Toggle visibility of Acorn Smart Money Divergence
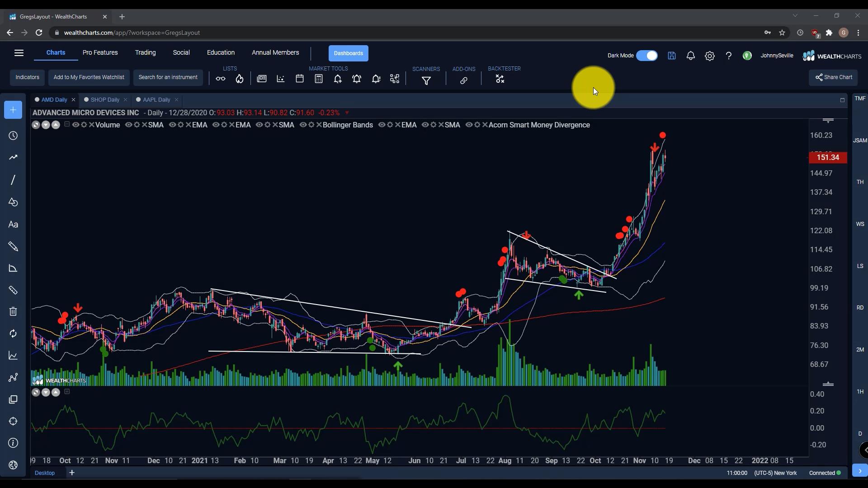 (469, 125)
